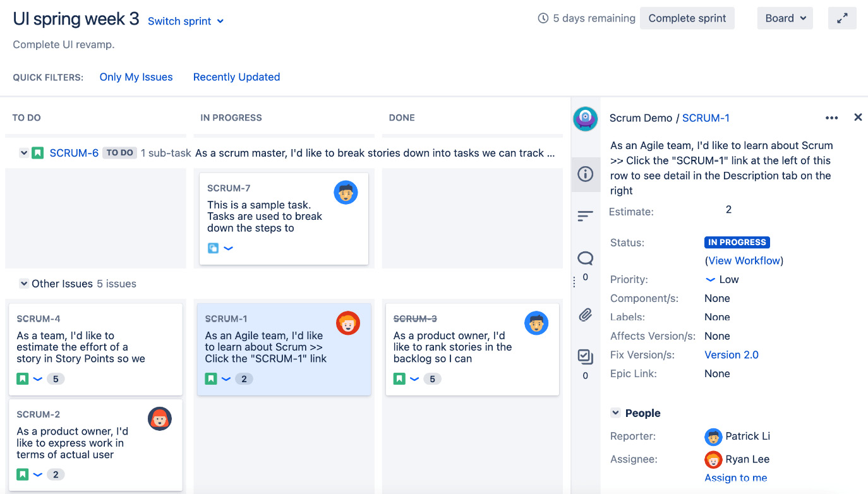The image size is (868, 494).
Task: Open the Board dropdown menu
Action: tap(785, 18)
